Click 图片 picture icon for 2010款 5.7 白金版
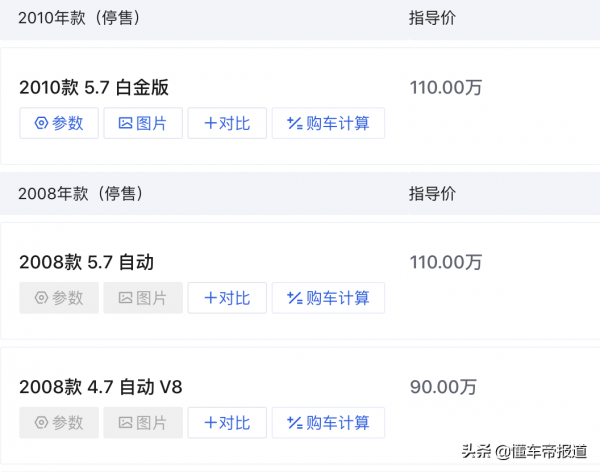600x472 pixels. (x=125, y=124)
